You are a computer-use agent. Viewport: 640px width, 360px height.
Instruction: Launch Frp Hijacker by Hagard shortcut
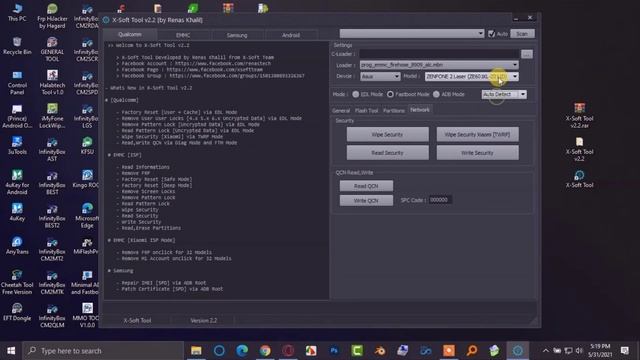(x=52, y=16)
